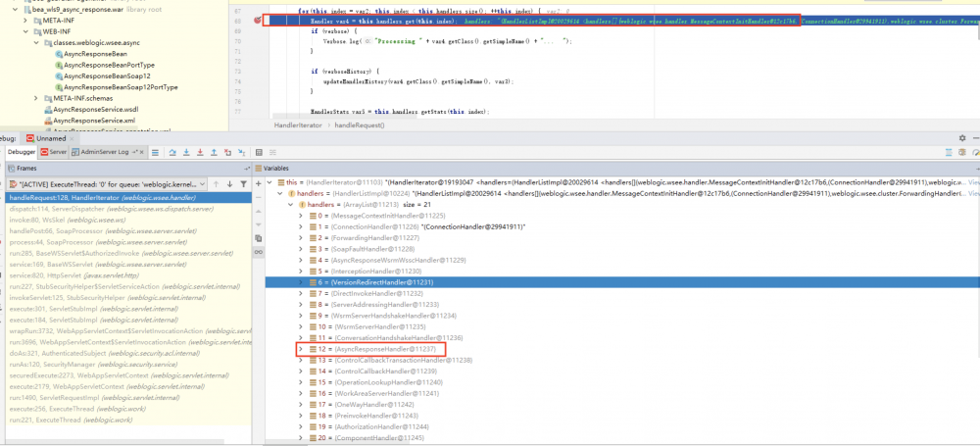The width and height of the screenshot is (980, 446).
Task: Click the Show Execution Point icon
Action: 155,152
